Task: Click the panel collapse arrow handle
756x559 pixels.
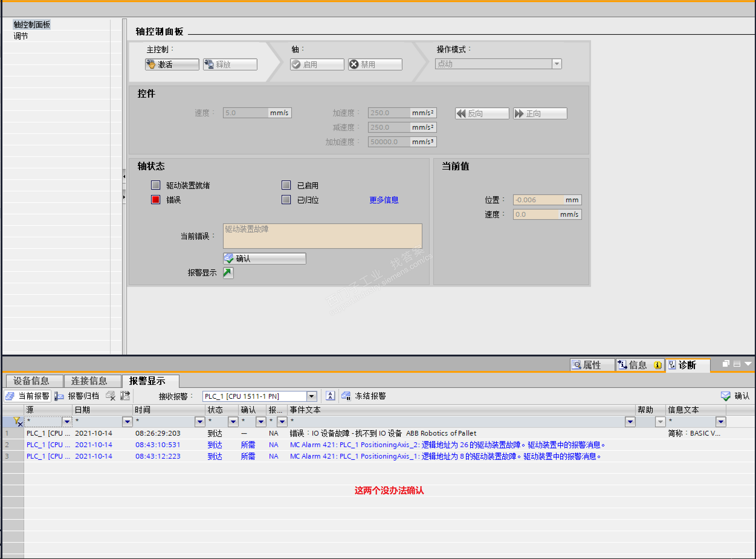Action: coord(124,177)
